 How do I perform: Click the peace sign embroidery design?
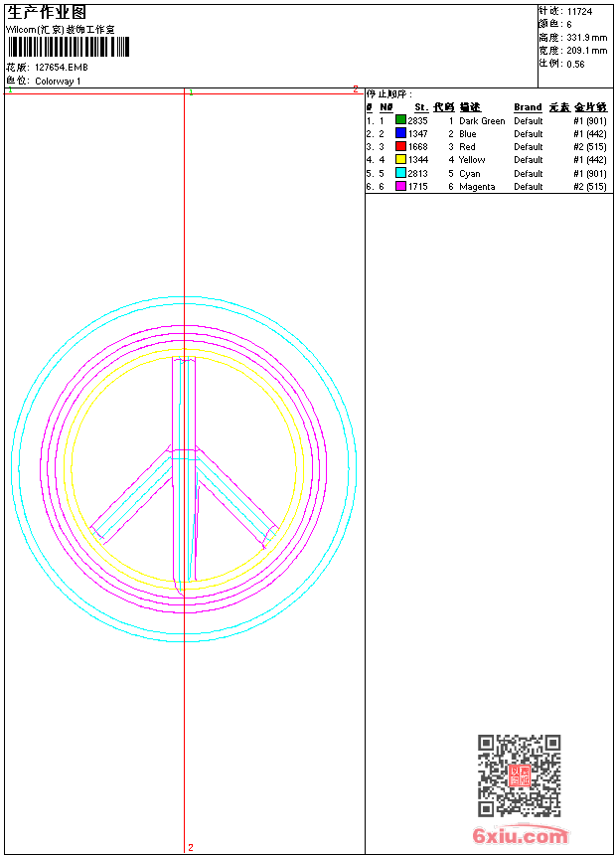(184, 469)
